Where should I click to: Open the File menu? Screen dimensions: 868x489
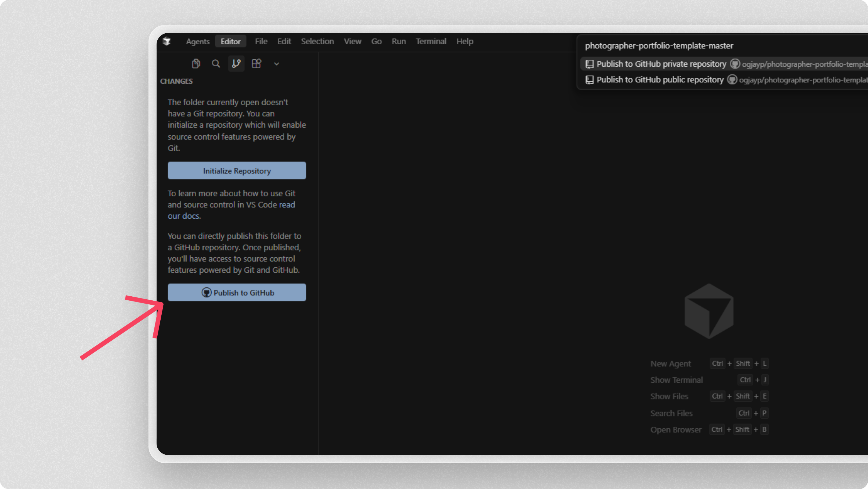pos(261,41)
